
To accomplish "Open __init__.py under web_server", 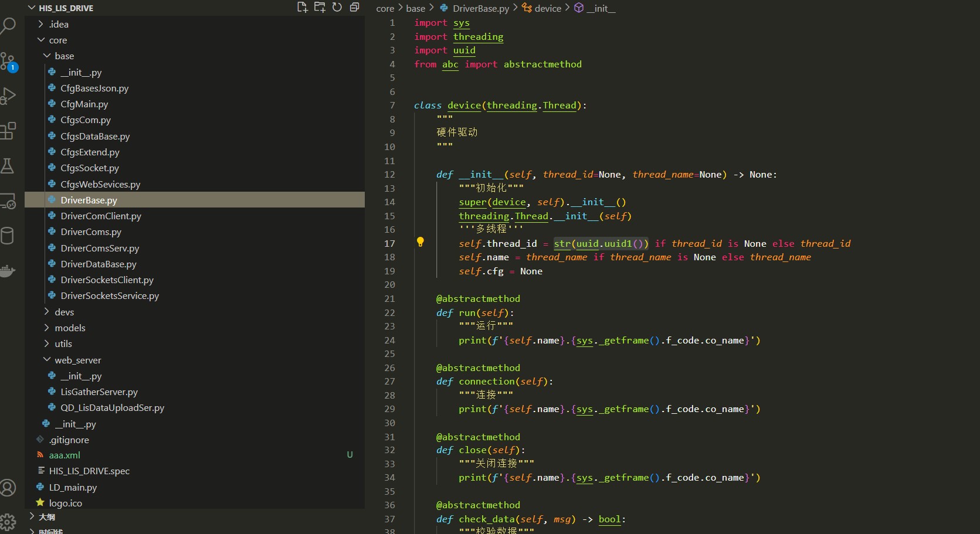I will point(81,376).
